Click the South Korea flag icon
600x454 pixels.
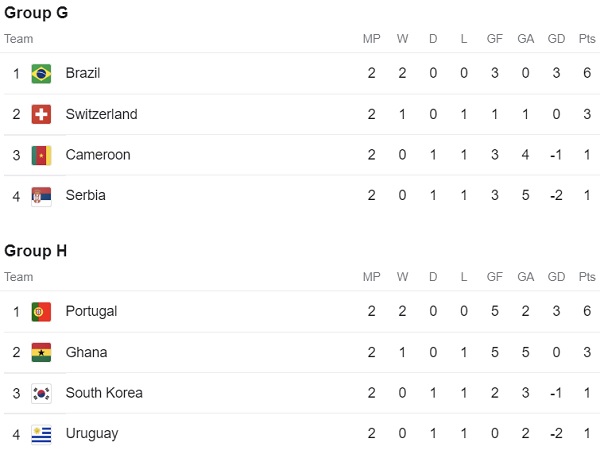tap(41, 394)
